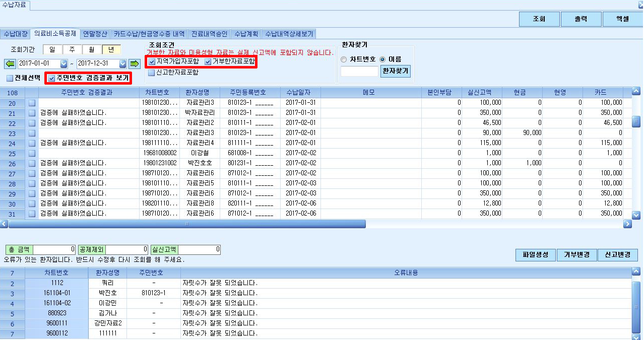Click the 공제제외 value field

click(127, 249)
